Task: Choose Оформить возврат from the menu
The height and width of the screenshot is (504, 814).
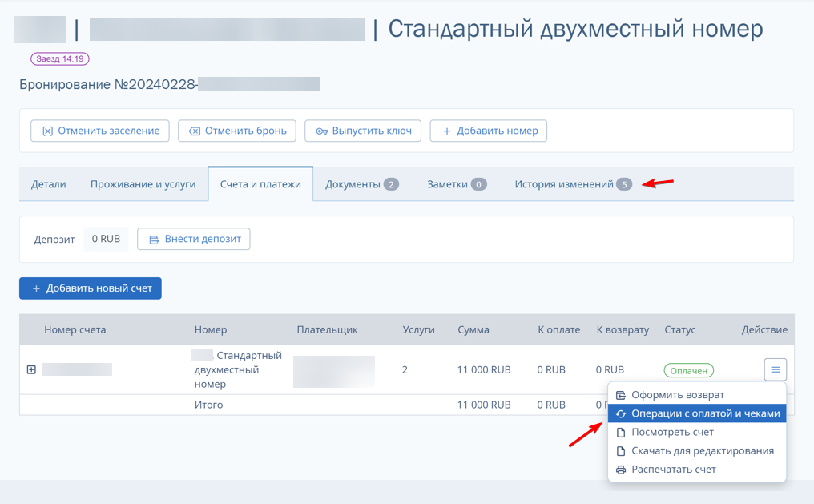Action: (x=697, y=395)
